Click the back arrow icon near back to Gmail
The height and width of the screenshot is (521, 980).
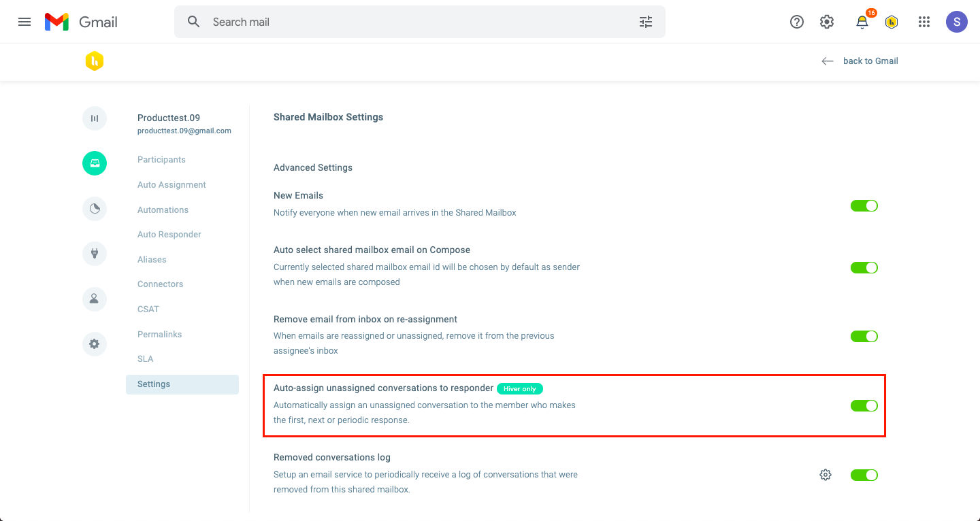coord(828,61)
